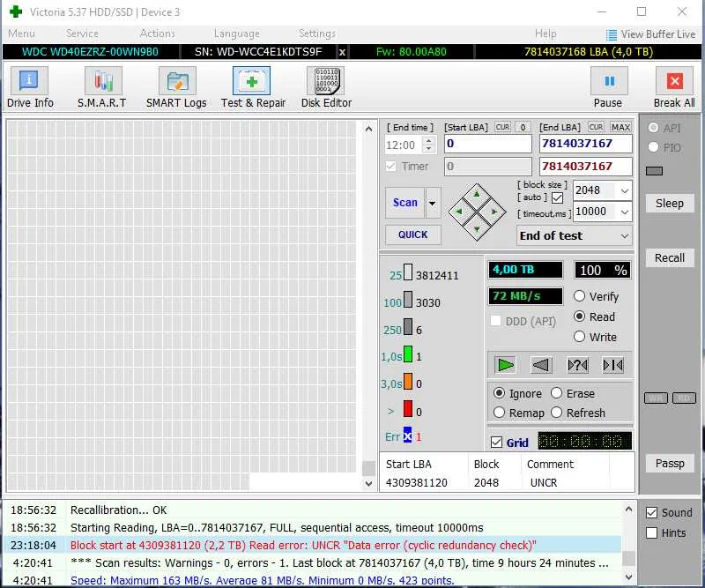
Task: Select the PIO access mode
Action: (x=653, y=147)
